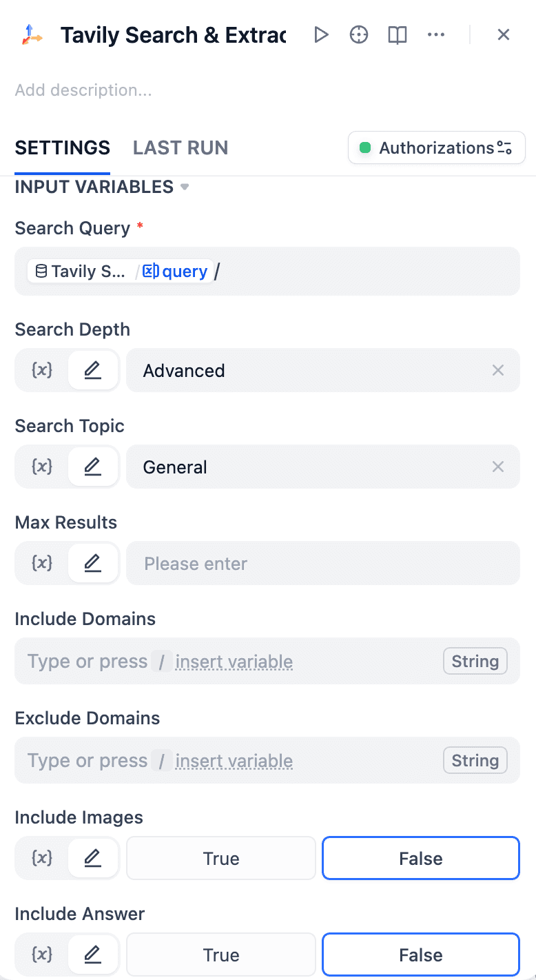Select the Settings tab

(x=63, y=148)
